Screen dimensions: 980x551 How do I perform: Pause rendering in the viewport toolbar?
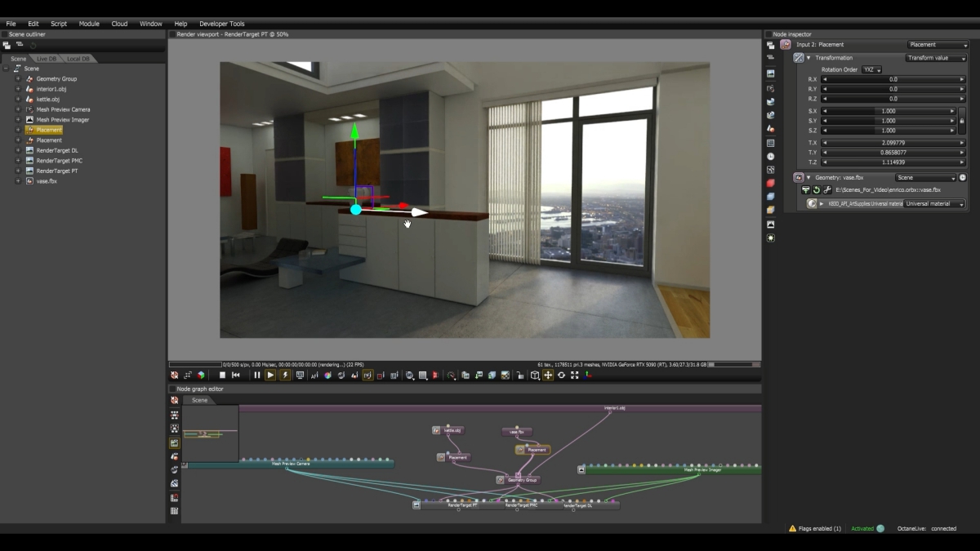pyautogui.click(x=256, y=375)
